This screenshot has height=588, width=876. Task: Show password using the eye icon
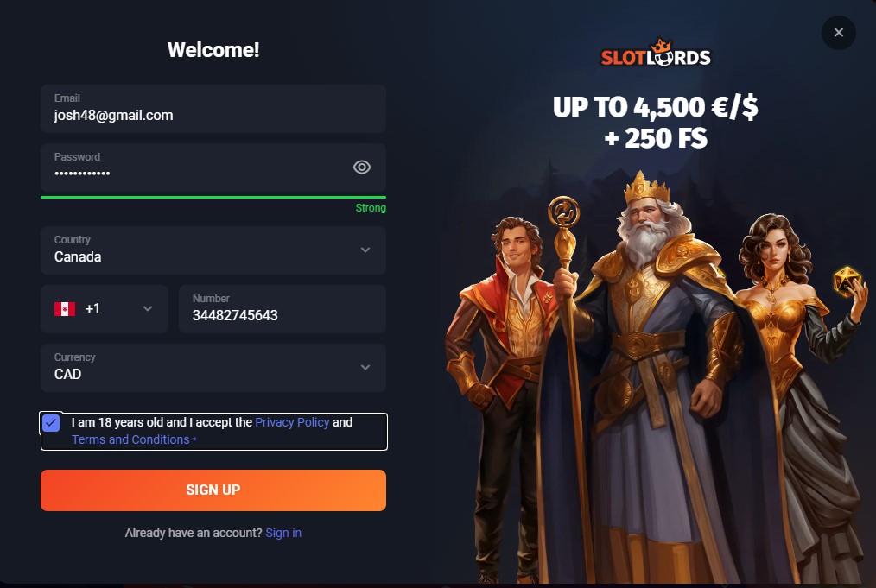click(x=361, y=167)
